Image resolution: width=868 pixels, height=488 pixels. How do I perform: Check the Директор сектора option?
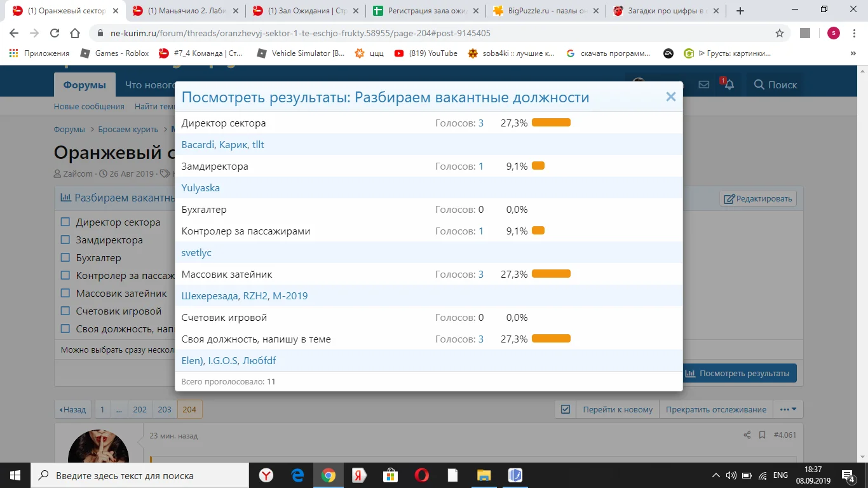point(65,222)
